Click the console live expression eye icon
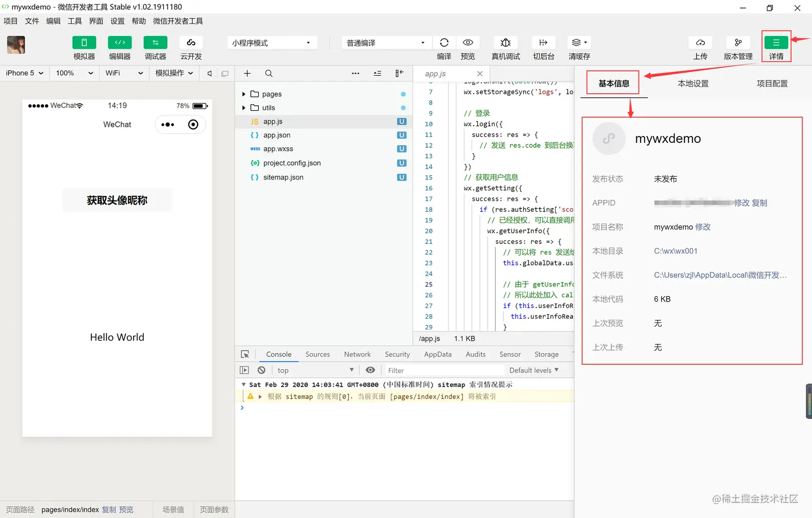 coord(370,370)
